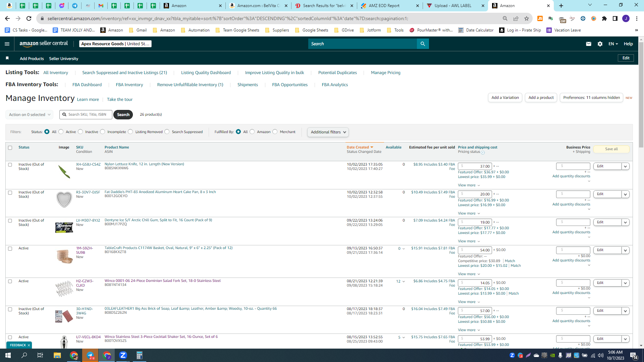
Task: Expand View more for TableCraft Basket row
Action: tap(469, 274)
